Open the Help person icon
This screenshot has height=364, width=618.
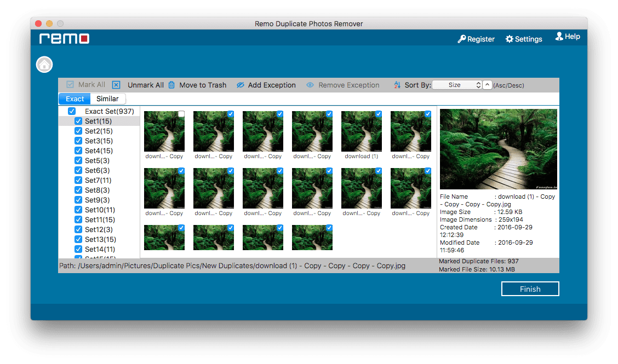point(559,37)
